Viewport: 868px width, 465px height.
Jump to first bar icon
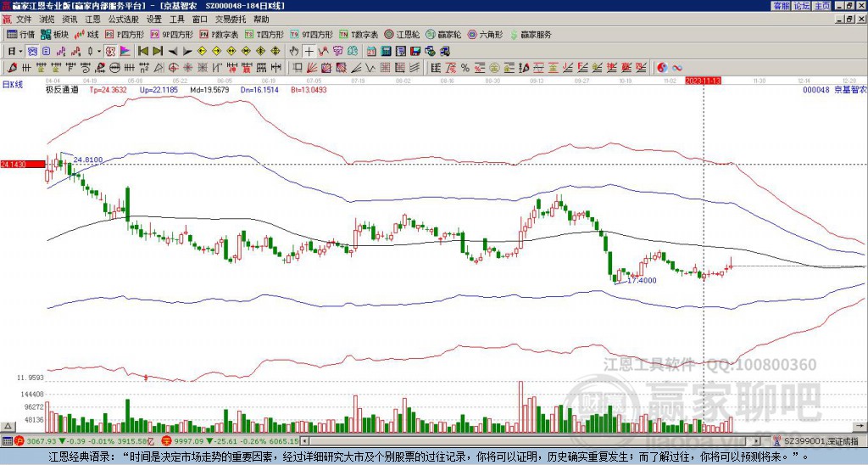[x=142, y=52]
